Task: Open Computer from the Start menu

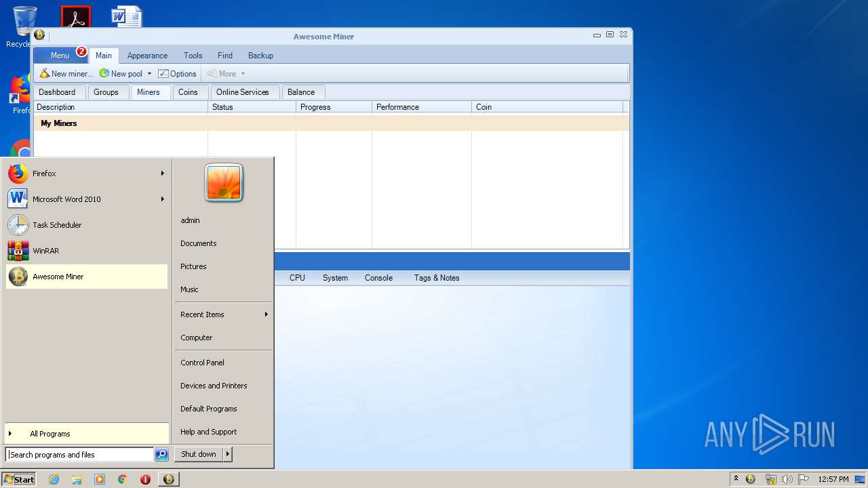Action: pyautogui.click(x=224, y=338)
